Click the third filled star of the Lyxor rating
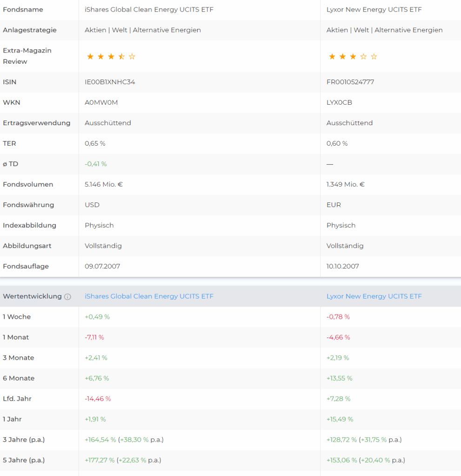461x476 pixels. (x=353, y=57)
